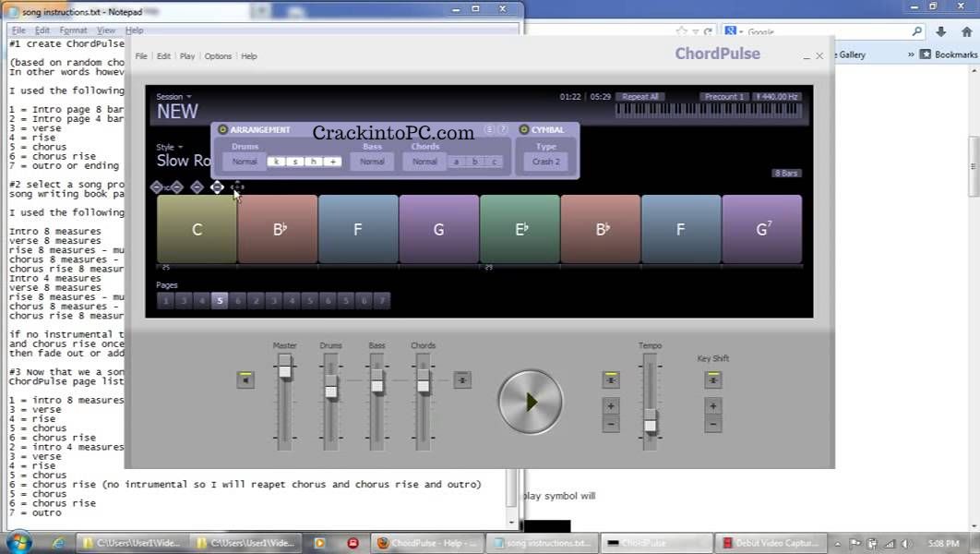
Task: Change the cymbal type 'Crash 2'
Action: (546, 162)
